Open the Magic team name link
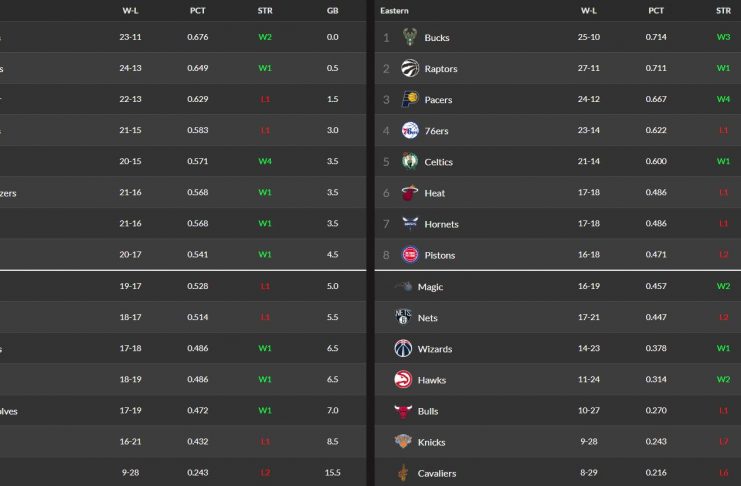Viewport: 741px width, 486px height. click(430, 287)
